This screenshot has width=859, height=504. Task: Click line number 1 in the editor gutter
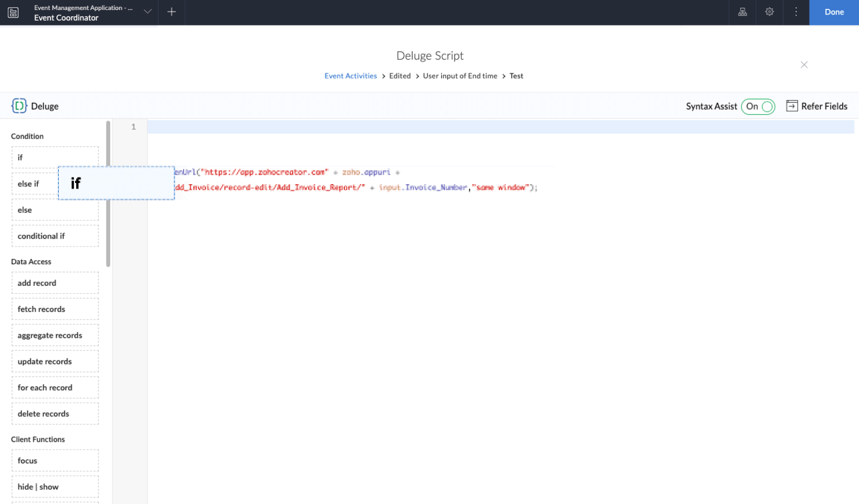[x=133, y=126]
